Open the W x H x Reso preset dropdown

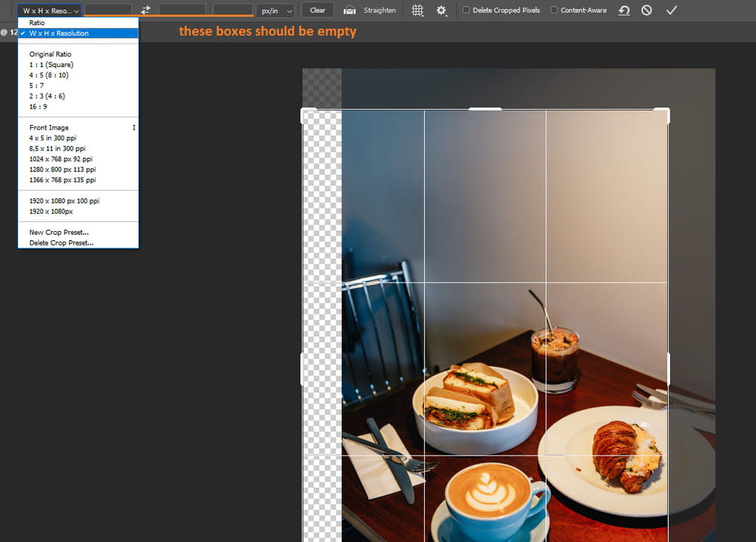pos(49,10)
